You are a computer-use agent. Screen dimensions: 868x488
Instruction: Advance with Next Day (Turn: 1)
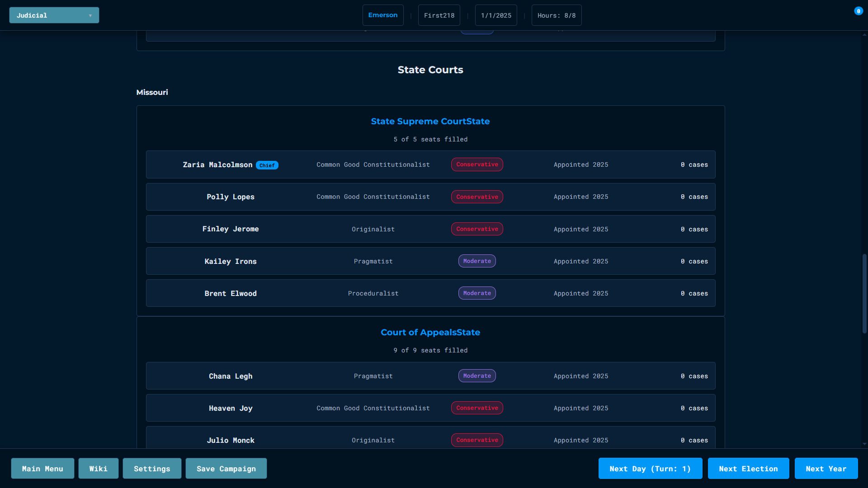(x=650, y=469)
